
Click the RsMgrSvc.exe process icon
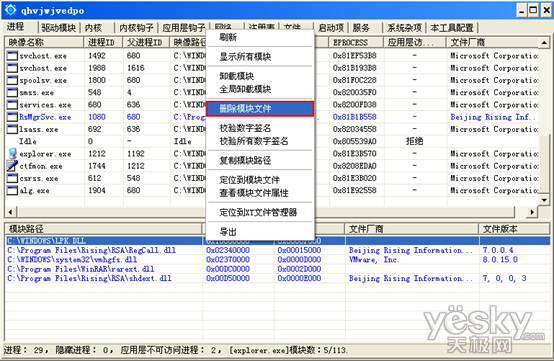pyautogui.click(x=12, y=117)
